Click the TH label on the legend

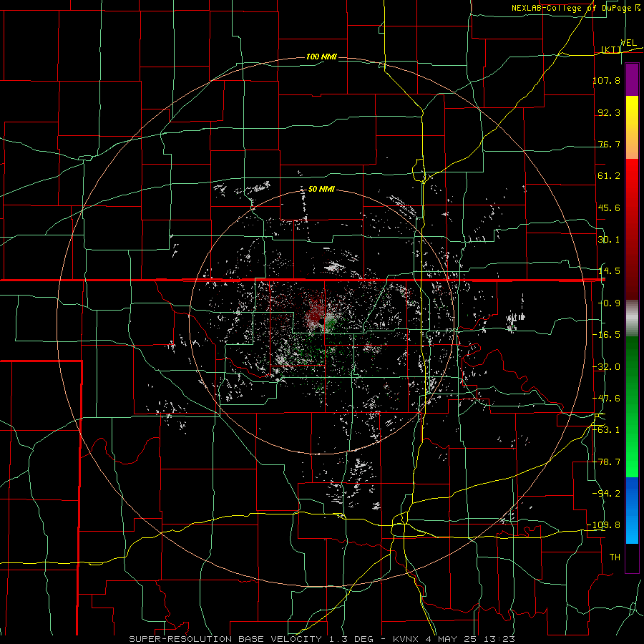pyautogui.click(x=615, y=557)
